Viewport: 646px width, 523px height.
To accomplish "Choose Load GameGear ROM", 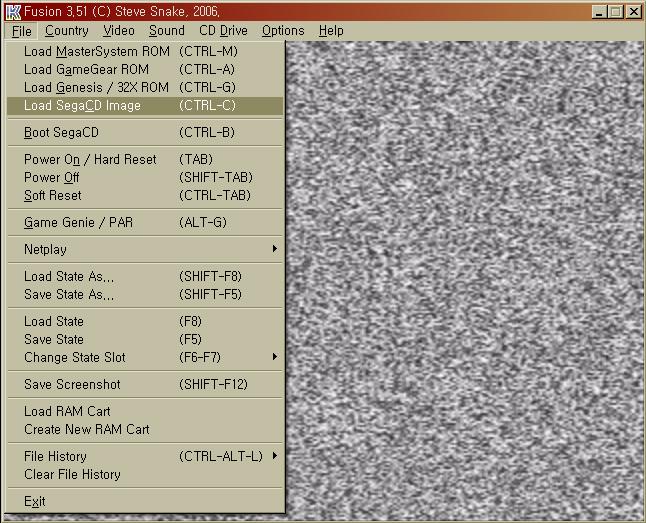I will [x=145, y=70].
